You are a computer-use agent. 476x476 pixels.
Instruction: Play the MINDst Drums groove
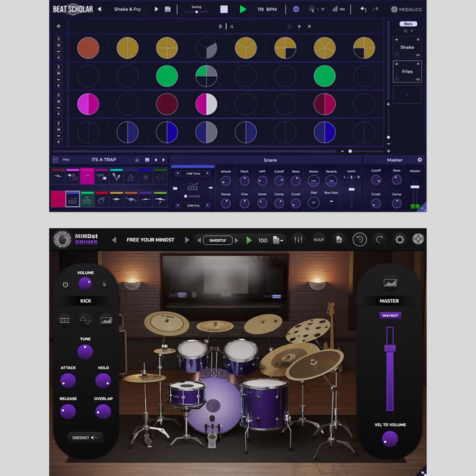click(249, 240)
